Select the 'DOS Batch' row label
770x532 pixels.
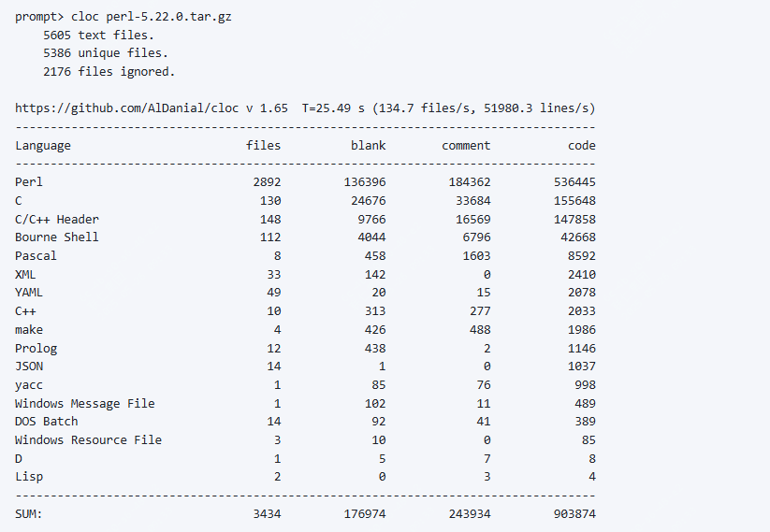47,422
